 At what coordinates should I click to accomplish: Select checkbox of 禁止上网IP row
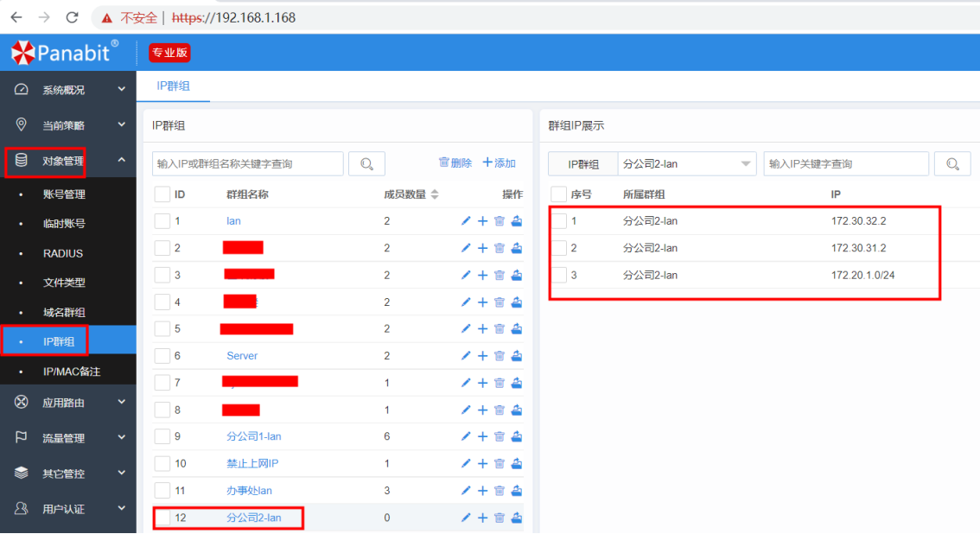tap(162, 463)
